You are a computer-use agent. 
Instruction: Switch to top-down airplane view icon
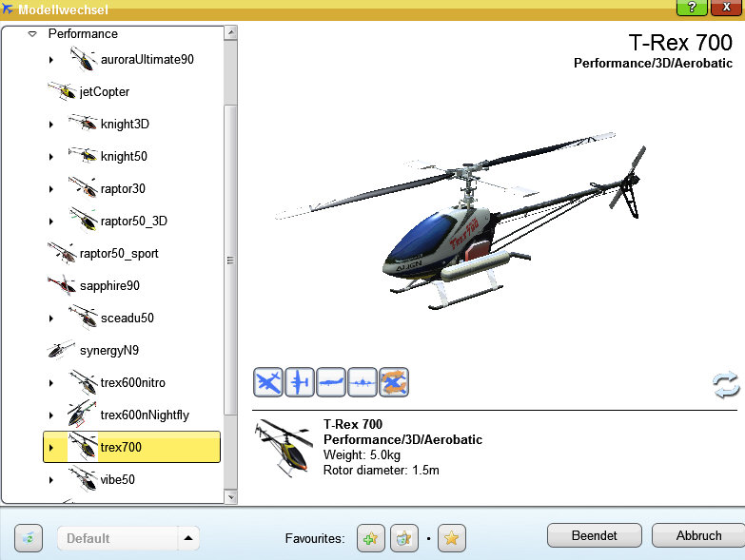(x=300, y=382)
